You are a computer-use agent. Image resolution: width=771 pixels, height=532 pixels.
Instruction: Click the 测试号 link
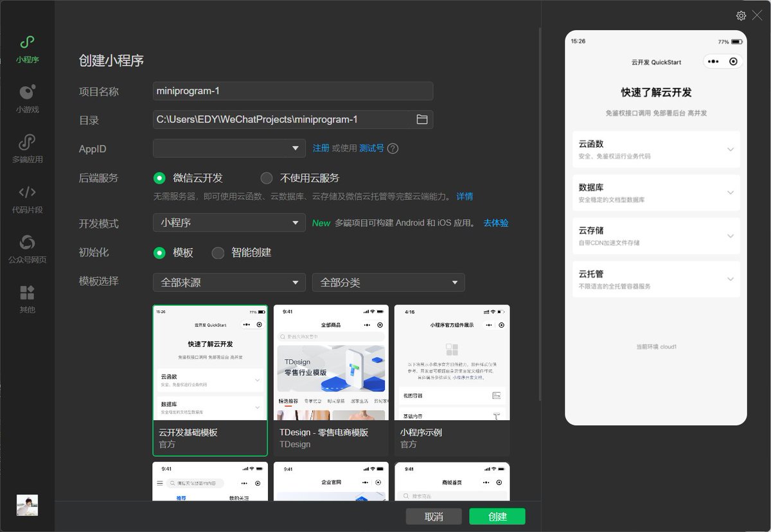pos(371,148)
